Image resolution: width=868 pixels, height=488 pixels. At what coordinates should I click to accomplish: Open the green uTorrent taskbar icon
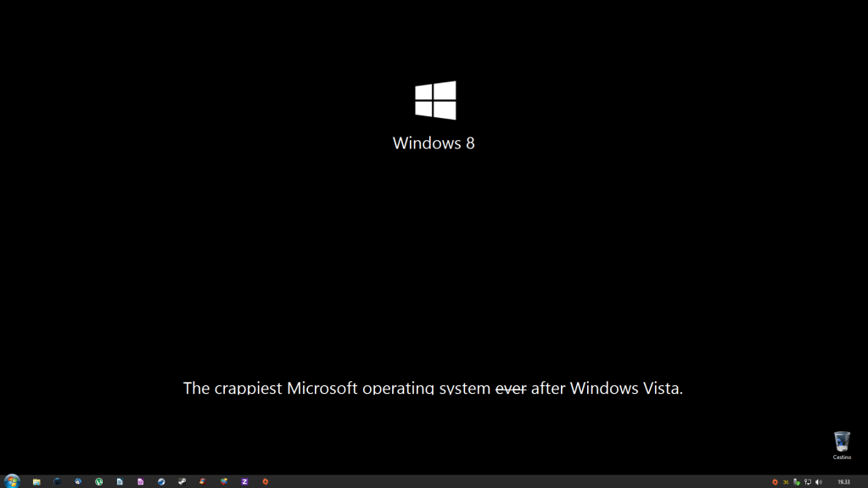pyautogui.click(x=99, y=481)
